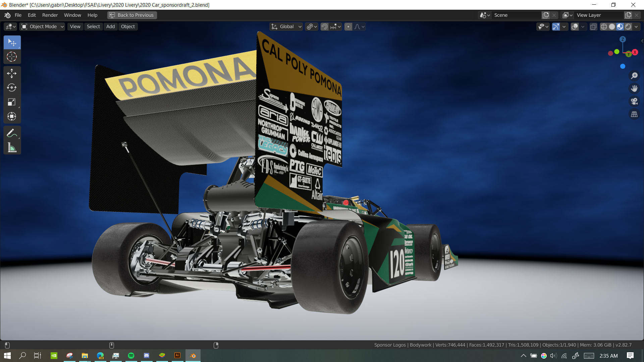This screenshot has height=362, width=644.
Task: Open the Render menu
Action: [x=50, y=15]
